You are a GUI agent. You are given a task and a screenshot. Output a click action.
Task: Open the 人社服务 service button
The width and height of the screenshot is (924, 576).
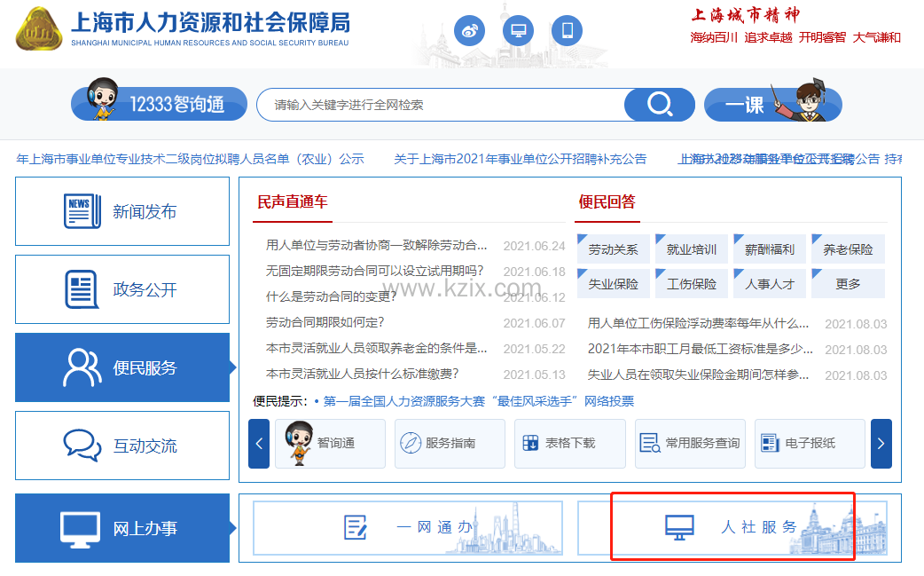pyautogui.click(x=732, y=527)
